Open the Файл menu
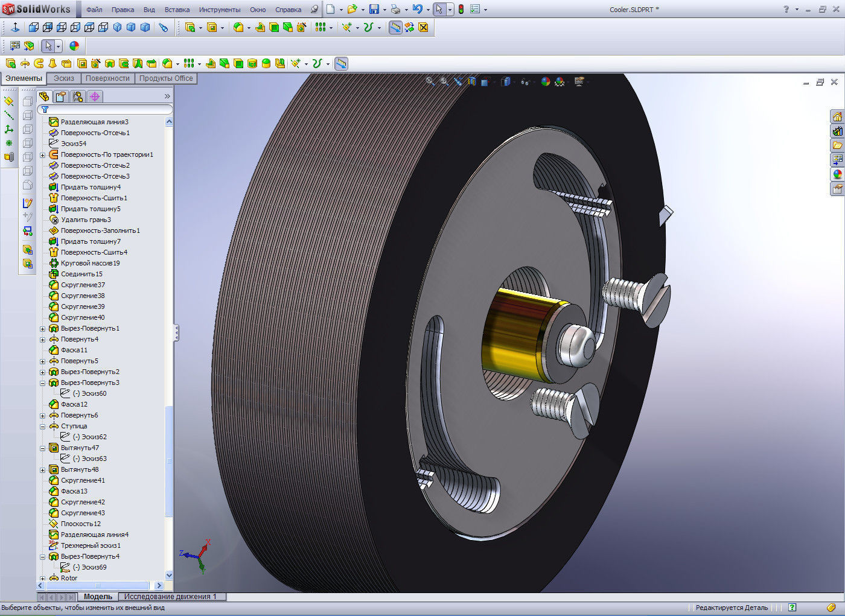The height and width of the screenshot is (616, 845). point(94,10)
